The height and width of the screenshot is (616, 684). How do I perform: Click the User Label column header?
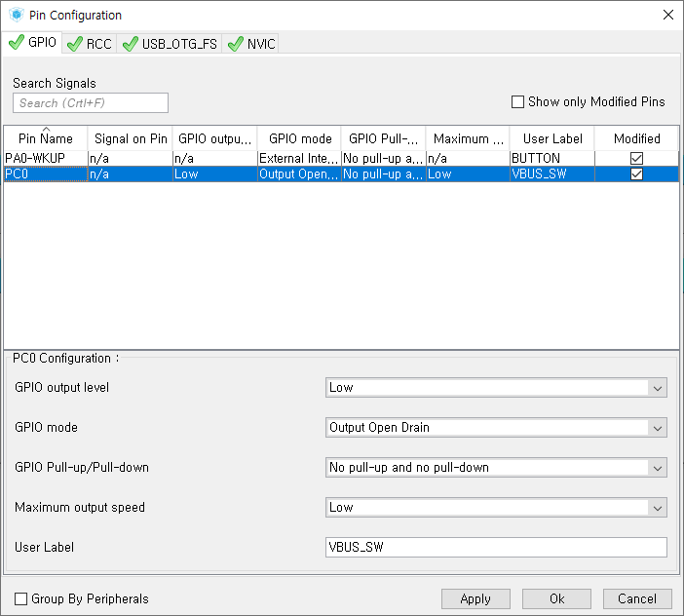552,138
